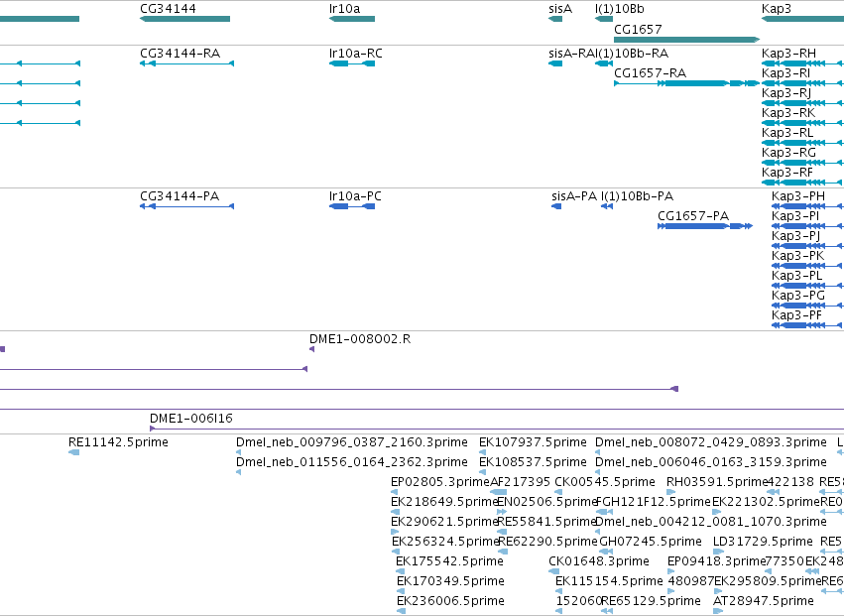
Task: Select the RH03591.5prime EST label
Action: click(x=716, y=482)
